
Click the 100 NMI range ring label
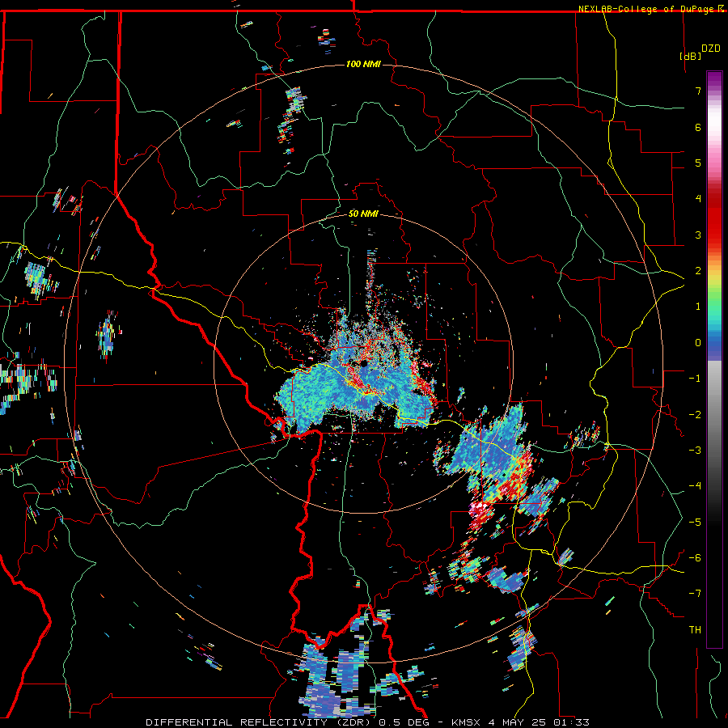coord(363,64)
